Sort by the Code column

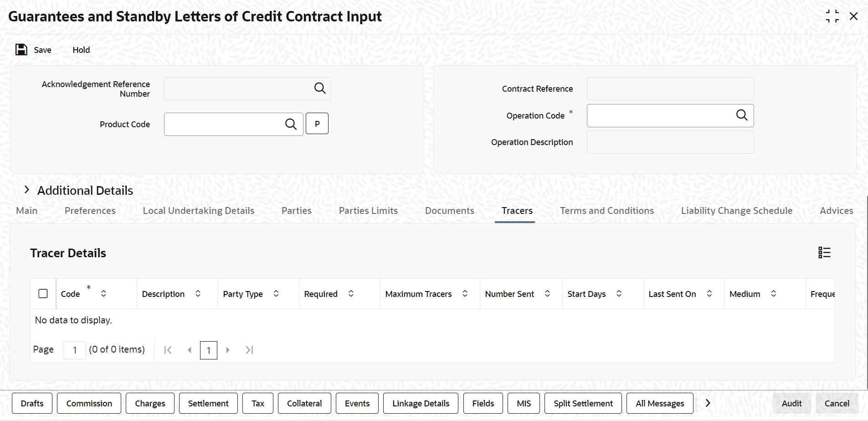pos(104,294)
